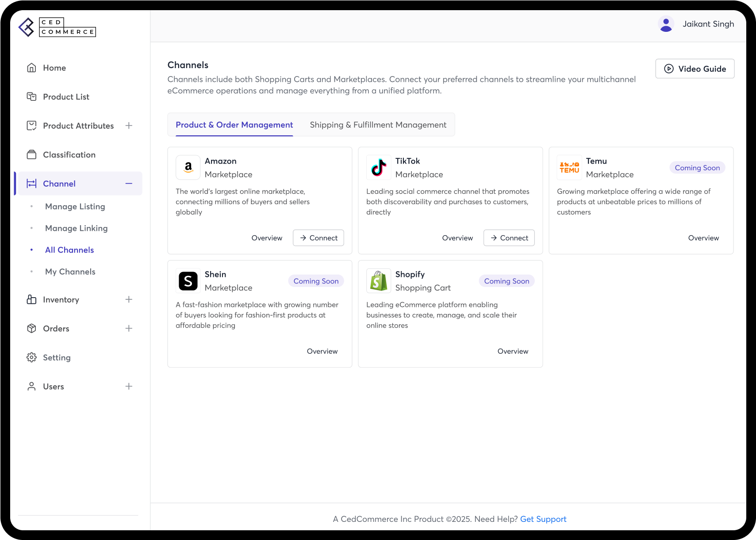Select My Channels submenu item
756x540 pixels.
tap(70, 272)
